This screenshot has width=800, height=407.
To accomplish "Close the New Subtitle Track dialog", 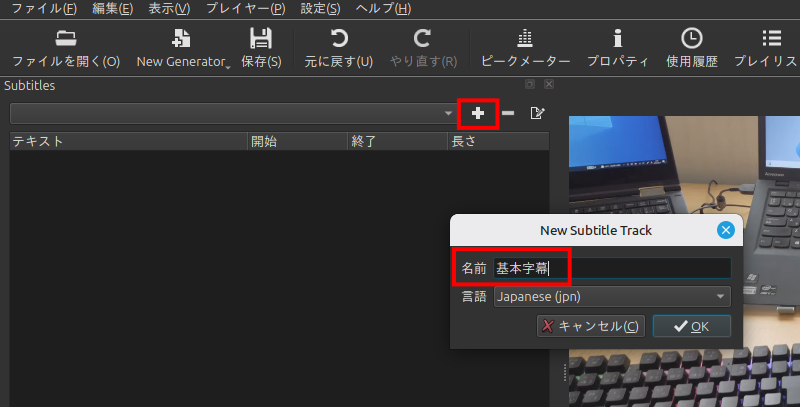I will click(x=726, y=230).
